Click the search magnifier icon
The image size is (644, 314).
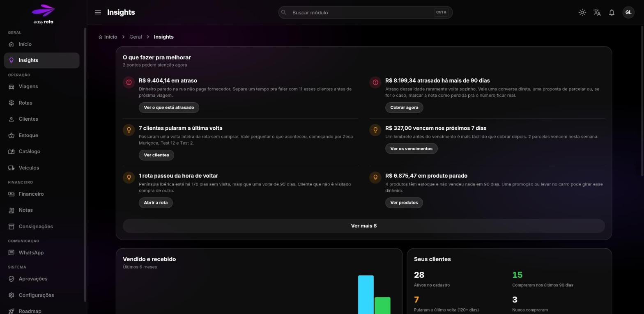(283, 12)
